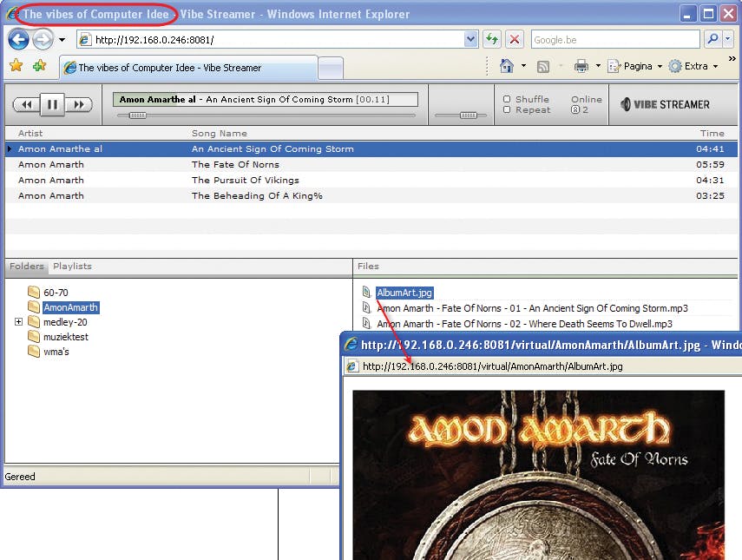The width and height of the screenshot is (742, 560).
Task: Open the Pagina menu
Action: click(634, 66)
